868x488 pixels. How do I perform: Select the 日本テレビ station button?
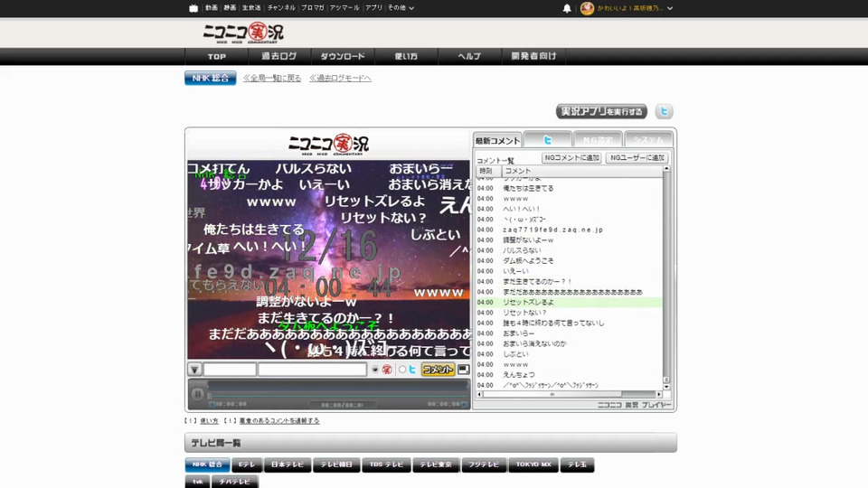pyautogui.click(x=288, y=465)
